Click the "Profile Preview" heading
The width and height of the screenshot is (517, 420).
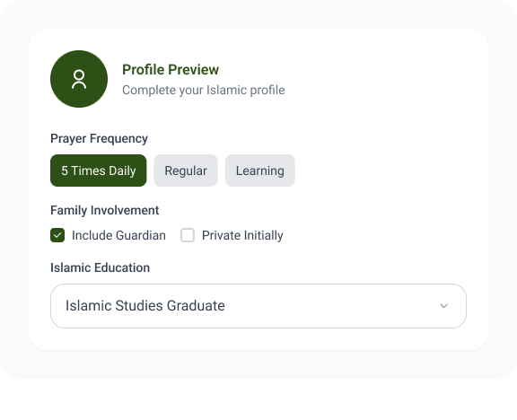click(171, 70)
